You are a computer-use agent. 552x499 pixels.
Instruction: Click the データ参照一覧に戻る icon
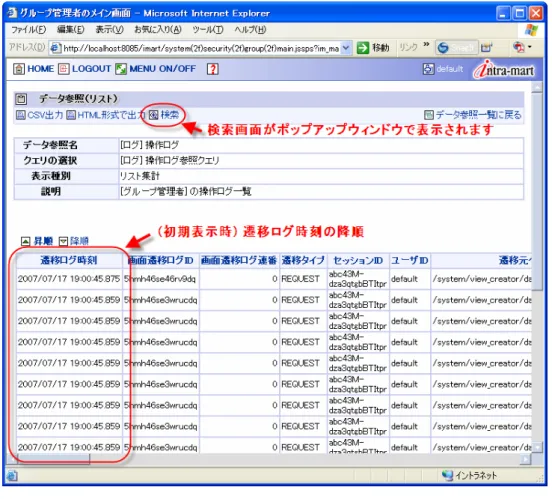[428, 115]
